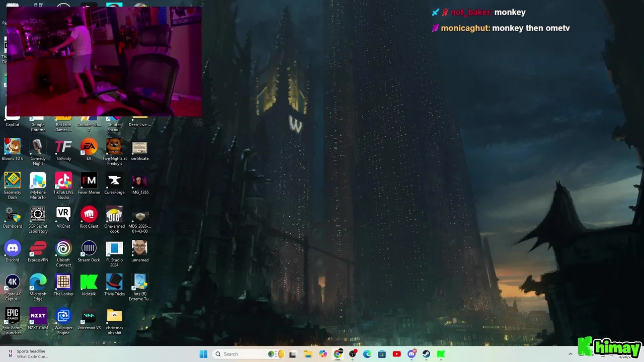
Task: Open the Sports headline widget
Action: click(28, 354)
